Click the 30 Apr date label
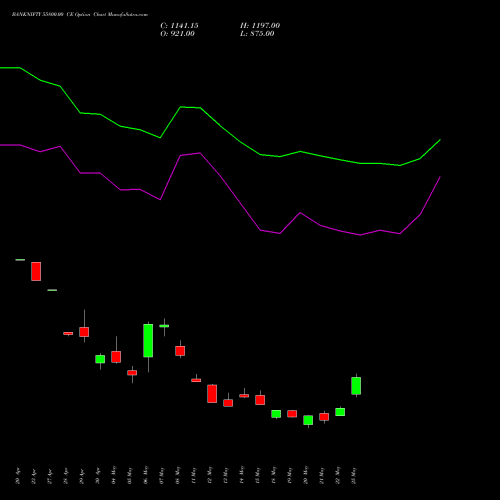This screenshot has height=500, width=500. tap(98, 476)
